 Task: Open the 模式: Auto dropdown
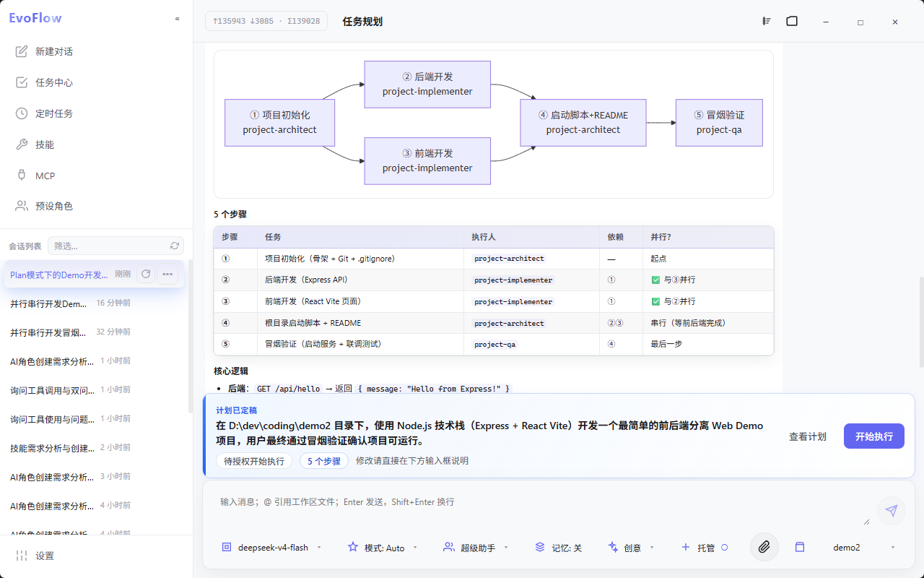click(383, 548)
